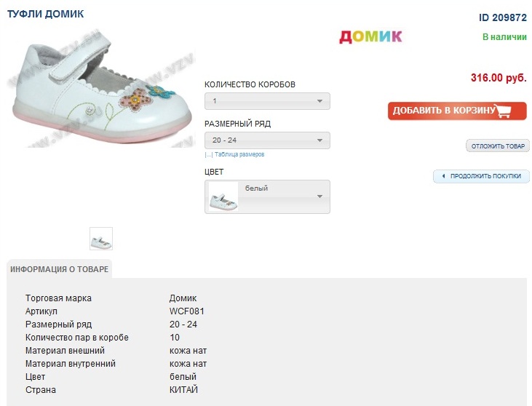Expand the size range dropdown showing 20 - 24
The width and height of the screenshot is (532, 406).
point(267,140)
